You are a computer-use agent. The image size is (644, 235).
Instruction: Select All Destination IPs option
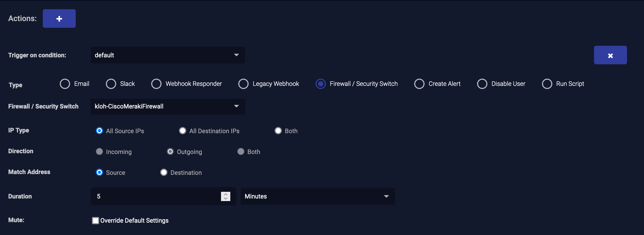[183, 131]
